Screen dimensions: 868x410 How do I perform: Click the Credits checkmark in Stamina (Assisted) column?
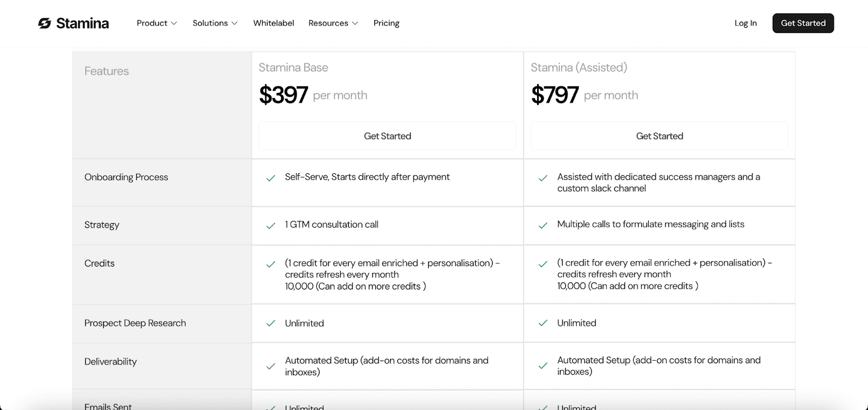click(542, 264)
